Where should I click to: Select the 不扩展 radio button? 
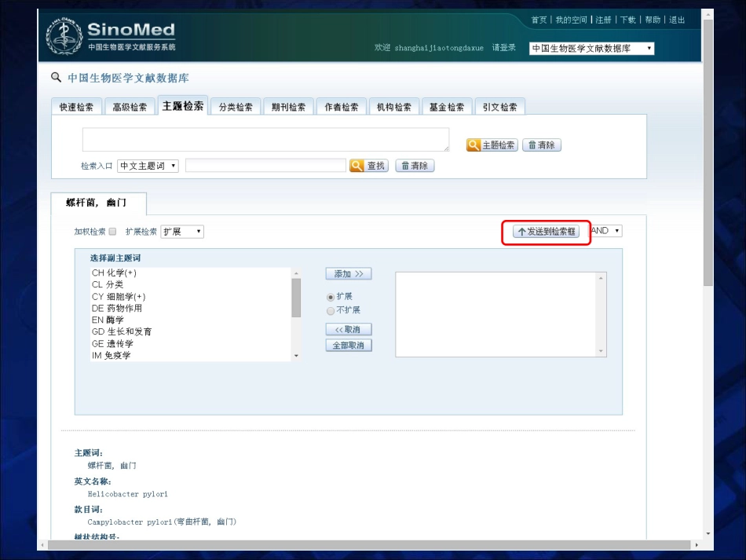(331, 311)
